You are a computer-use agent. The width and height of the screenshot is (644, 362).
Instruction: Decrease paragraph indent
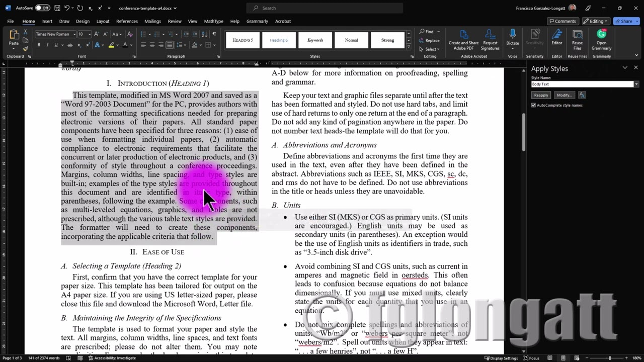pos(186,34)
